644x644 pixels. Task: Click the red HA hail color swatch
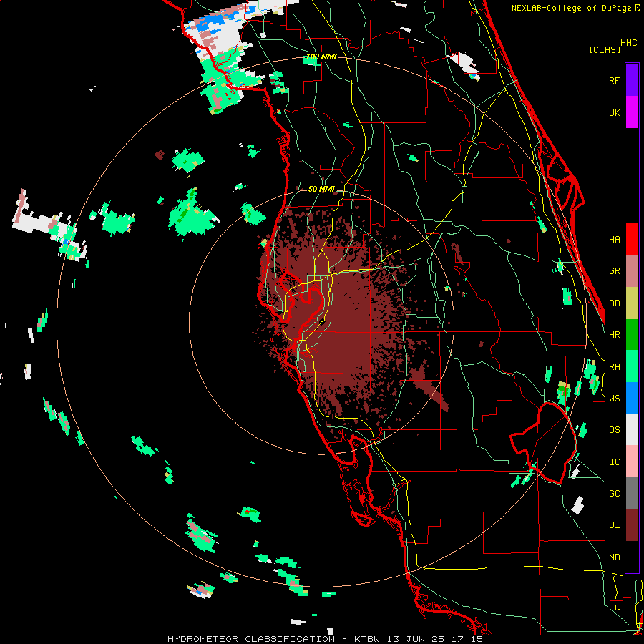click(632, 239)
